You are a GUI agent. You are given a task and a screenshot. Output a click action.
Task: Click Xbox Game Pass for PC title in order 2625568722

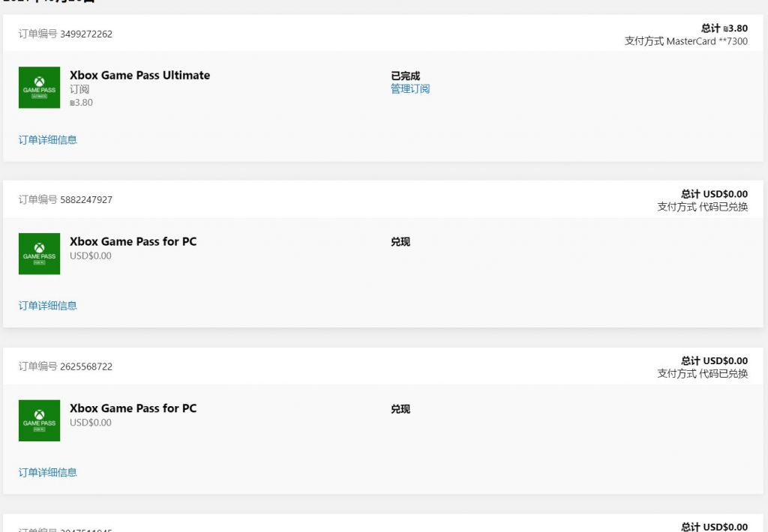[x=133, y=408]
